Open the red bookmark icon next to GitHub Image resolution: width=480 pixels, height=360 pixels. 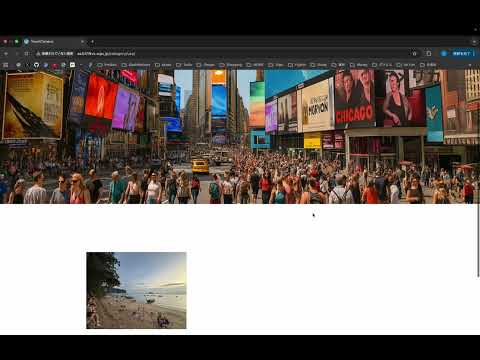(54, 65)
